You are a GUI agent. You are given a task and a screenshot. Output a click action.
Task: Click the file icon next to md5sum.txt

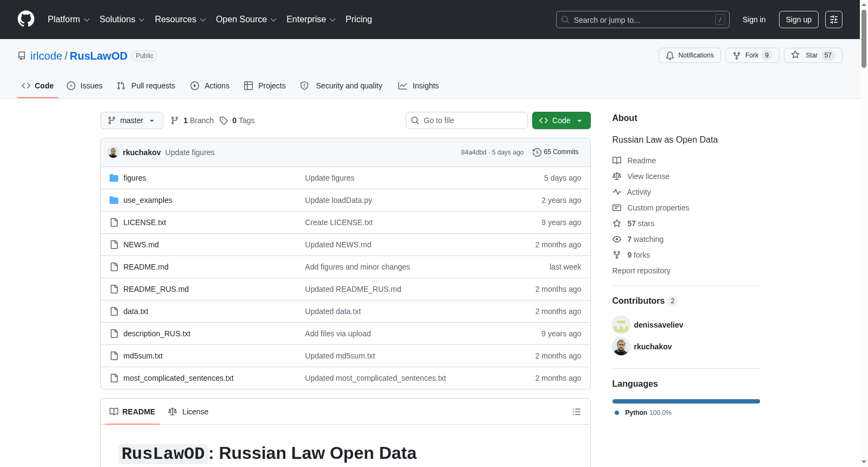[x=114, y=356]
